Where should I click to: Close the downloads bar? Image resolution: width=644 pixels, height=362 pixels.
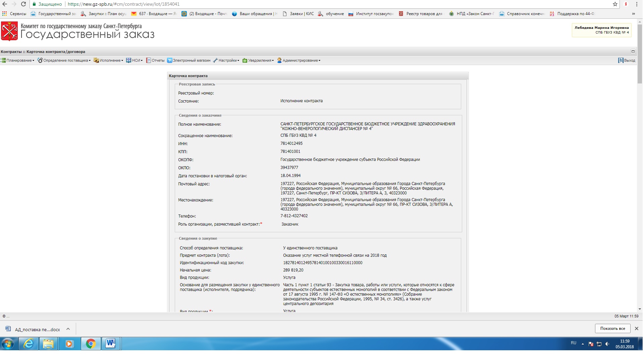636,328
